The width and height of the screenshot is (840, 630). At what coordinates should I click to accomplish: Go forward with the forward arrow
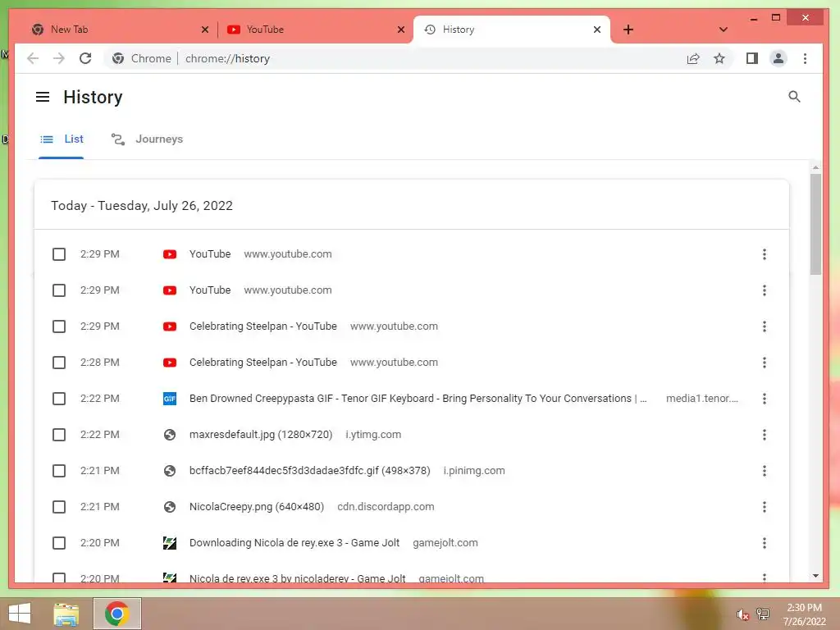point(59,58)
